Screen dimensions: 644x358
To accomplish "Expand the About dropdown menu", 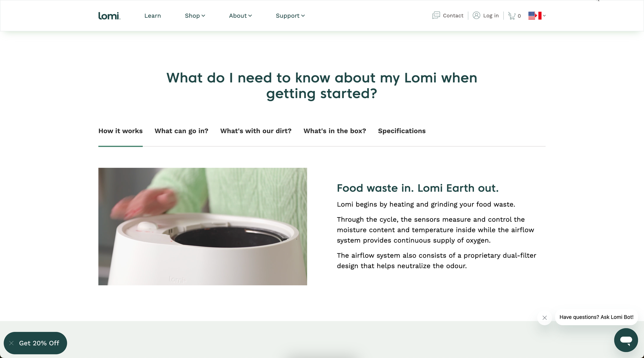I will click(240, 16).
